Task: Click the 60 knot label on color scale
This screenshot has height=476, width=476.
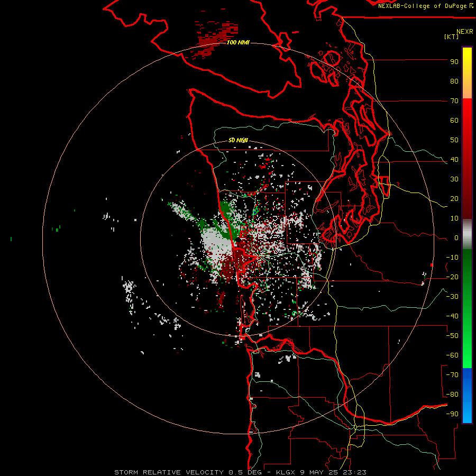Action: (454, 120)
